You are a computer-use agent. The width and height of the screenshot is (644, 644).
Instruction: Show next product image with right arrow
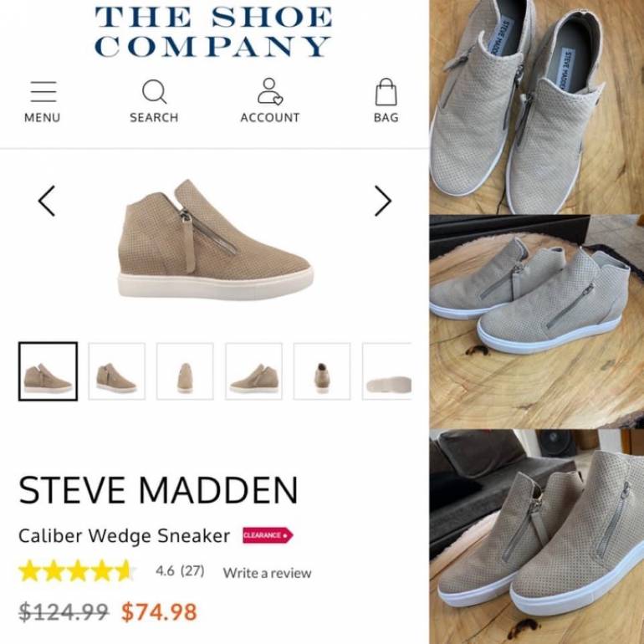click(x=383, y=201)
